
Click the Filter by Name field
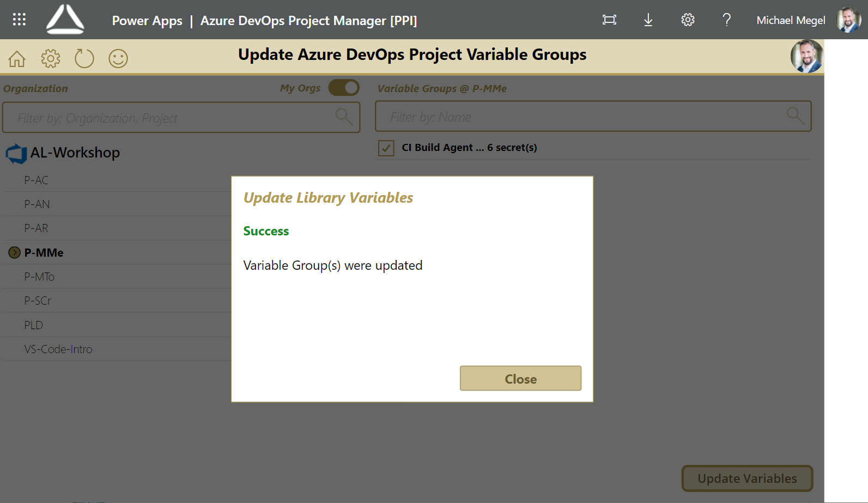coord(593,116)
